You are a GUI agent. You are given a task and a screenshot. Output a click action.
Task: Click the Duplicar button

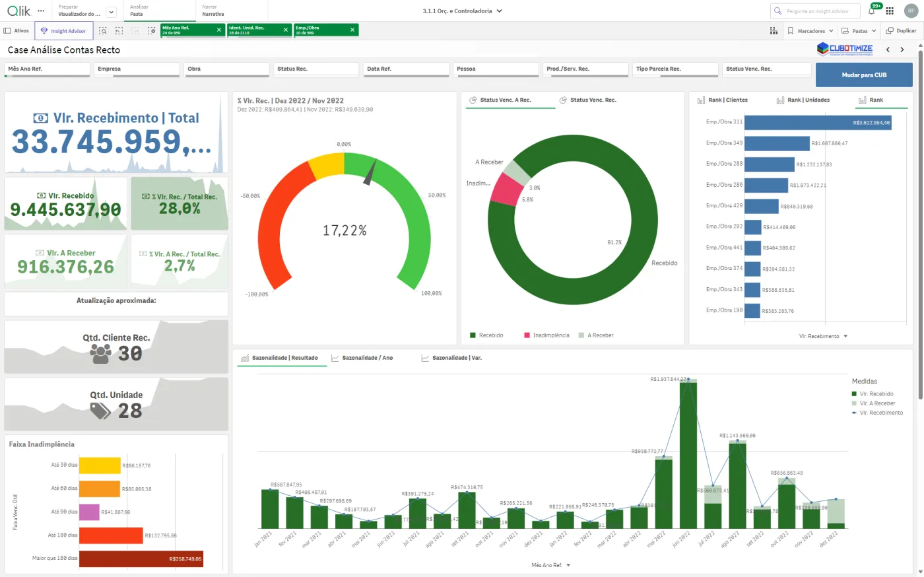(x=901, y=31)
